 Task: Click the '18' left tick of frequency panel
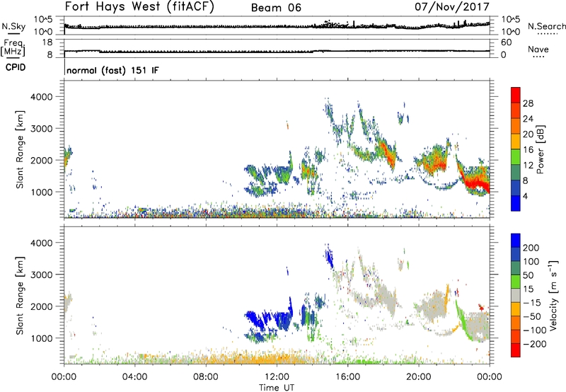click(x=47, y=42)
